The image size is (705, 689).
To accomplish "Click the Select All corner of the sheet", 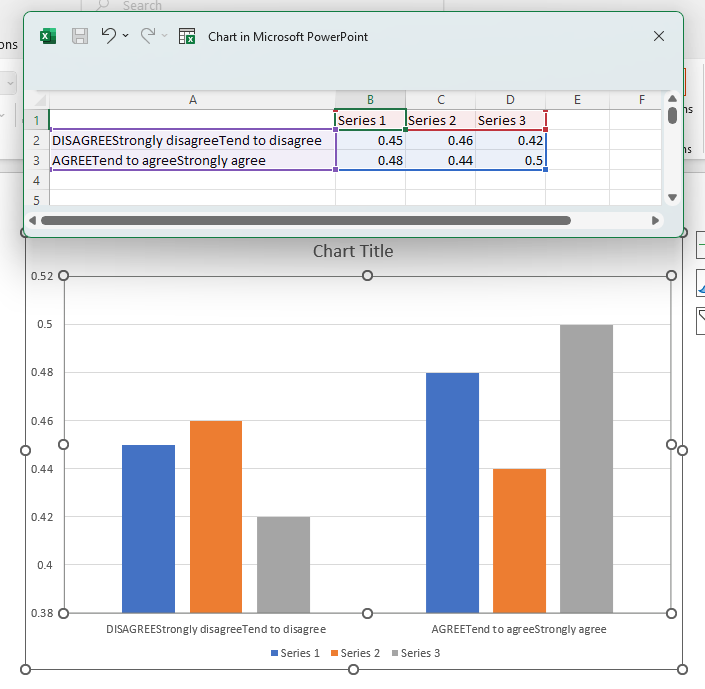I will click(x=35, y=99).
